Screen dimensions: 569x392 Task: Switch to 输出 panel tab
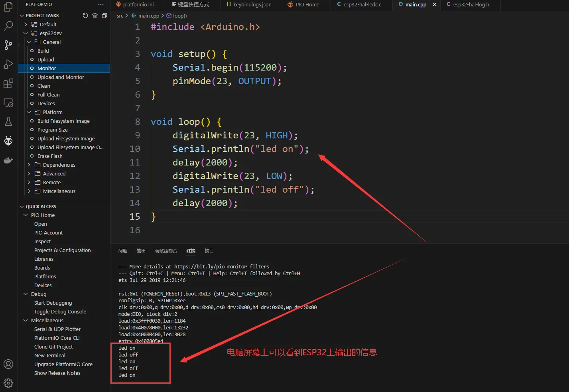pyautogui.click(x=141, y=251)
